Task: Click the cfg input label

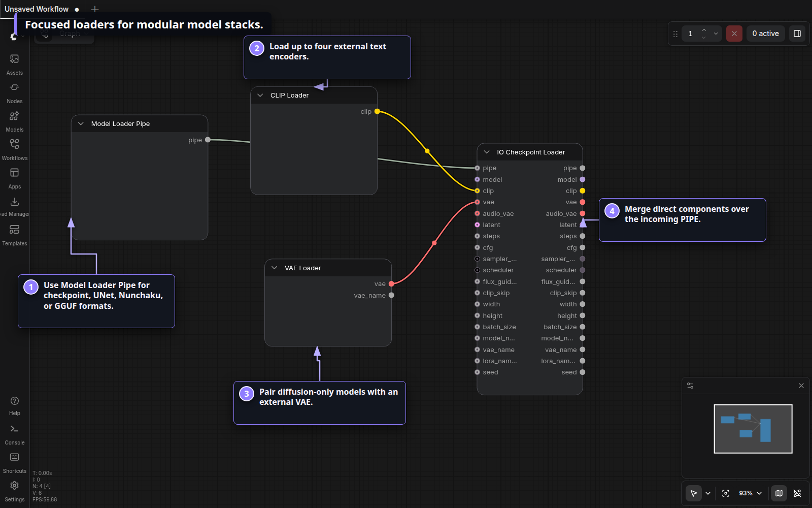Action: pos(488,248)
